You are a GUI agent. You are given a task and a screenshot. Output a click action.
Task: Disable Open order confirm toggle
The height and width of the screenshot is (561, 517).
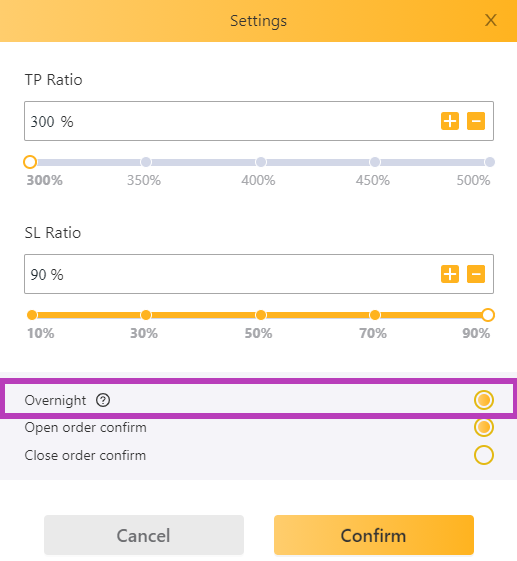click(x=484, y=427)
